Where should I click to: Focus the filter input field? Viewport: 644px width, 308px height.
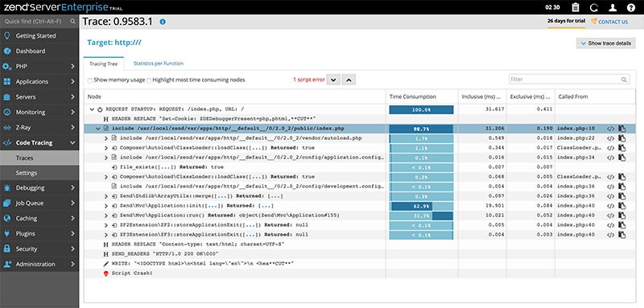pos(569,80)
